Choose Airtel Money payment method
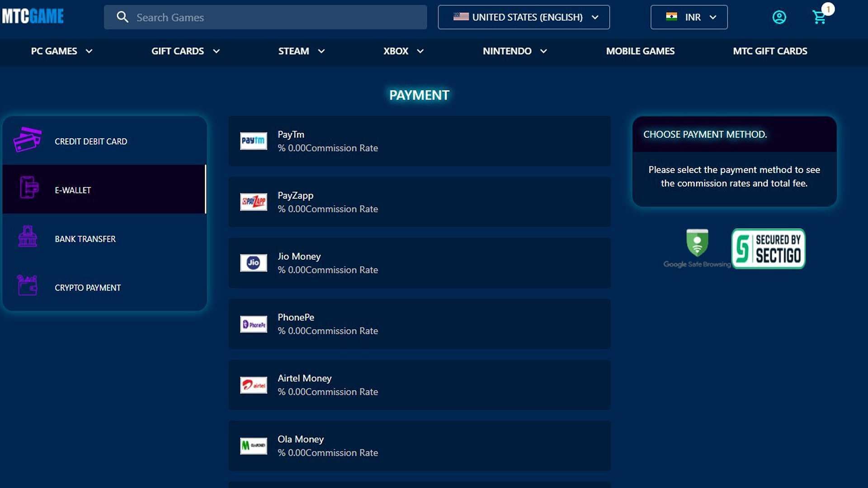Viewport: 868px width, 488px height. tap(419, 385)
